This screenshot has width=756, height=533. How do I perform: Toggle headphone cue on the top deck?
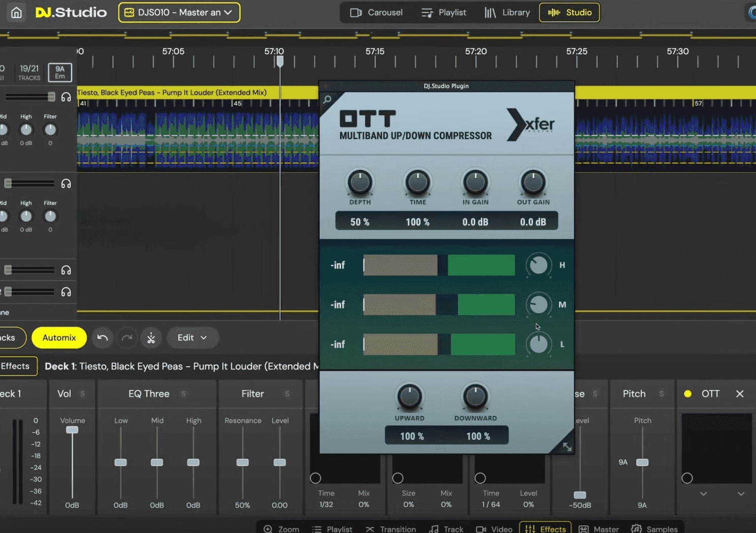pos(66,97)
